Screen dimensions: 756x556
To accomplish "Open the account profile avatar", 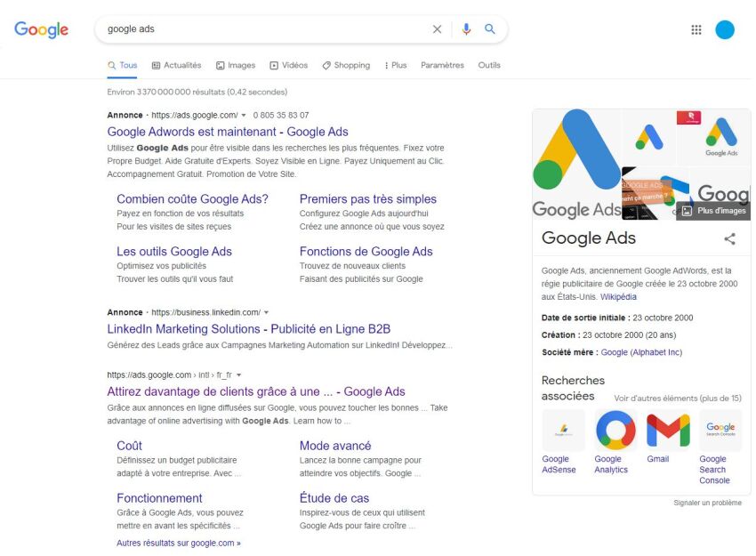I will tap(725, 29).
